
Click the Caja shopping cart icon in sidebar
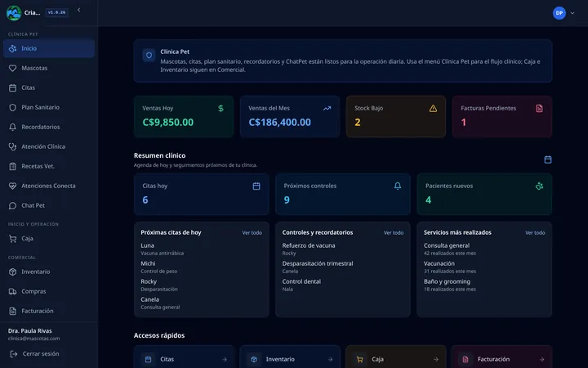(12, 239)
